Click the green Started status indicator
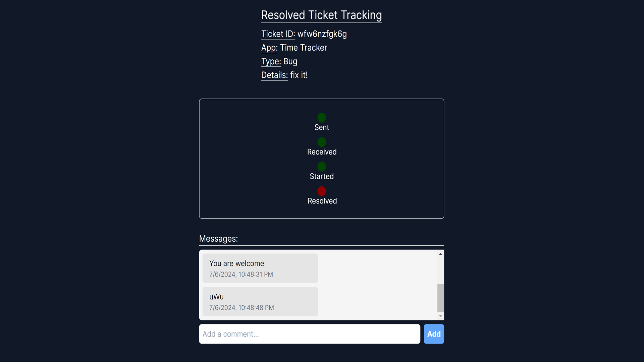The image size is (644, 362). pyautogui.click(x=321, y=167)
